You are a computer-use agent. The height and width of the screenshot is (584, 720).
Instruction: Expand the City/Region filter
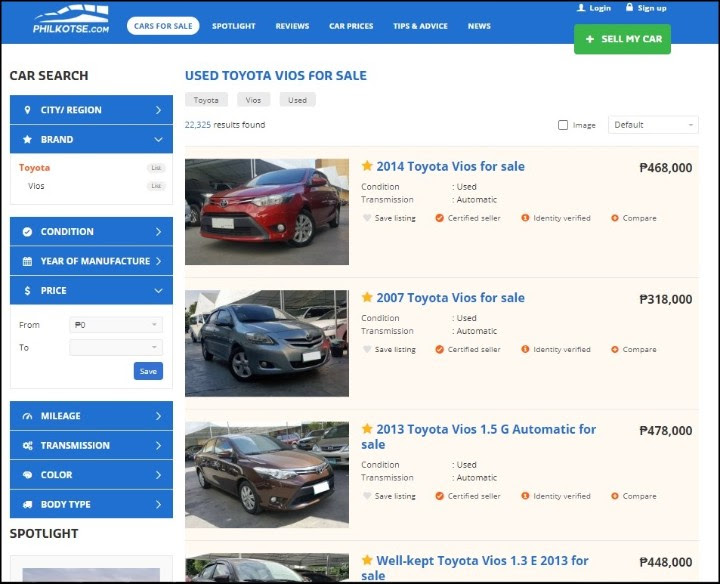pyautogui.click(x=91, y=110)
